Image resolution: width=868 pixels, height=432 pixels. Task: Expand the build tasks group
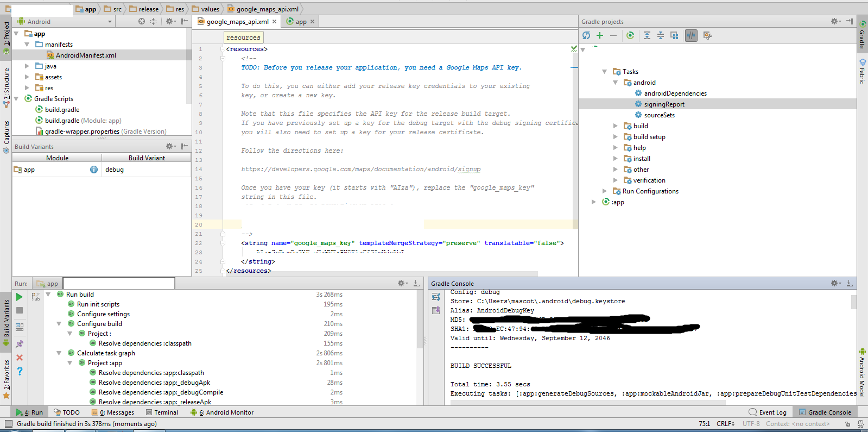click(615, 126)
